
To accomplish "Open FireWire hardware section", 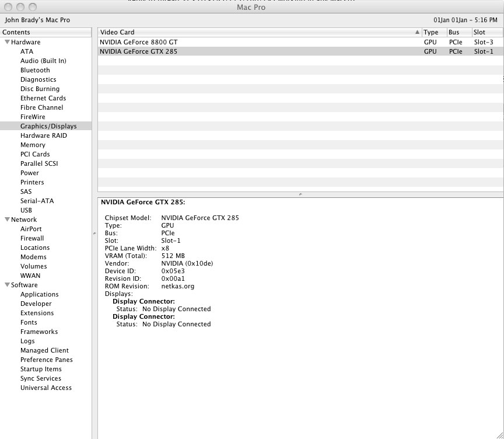I will 33,117.
